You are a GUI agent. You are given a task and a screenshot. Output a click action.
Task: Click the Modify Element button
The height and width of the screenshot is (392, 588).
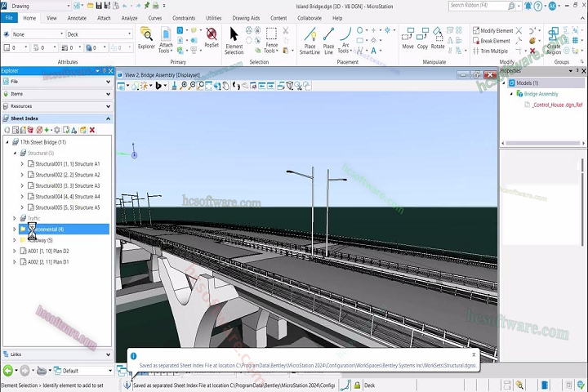pos(492,30)
